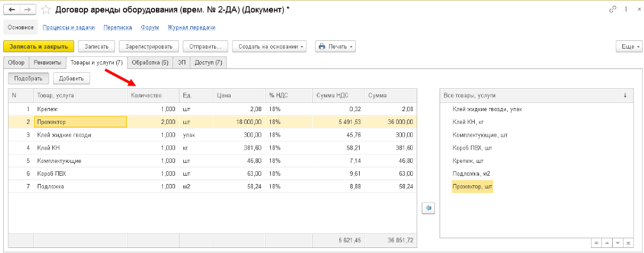This screenshot has width=644, height=253.
Task: Click the Записать и закрыть button
Action: [x=38, y=47]
